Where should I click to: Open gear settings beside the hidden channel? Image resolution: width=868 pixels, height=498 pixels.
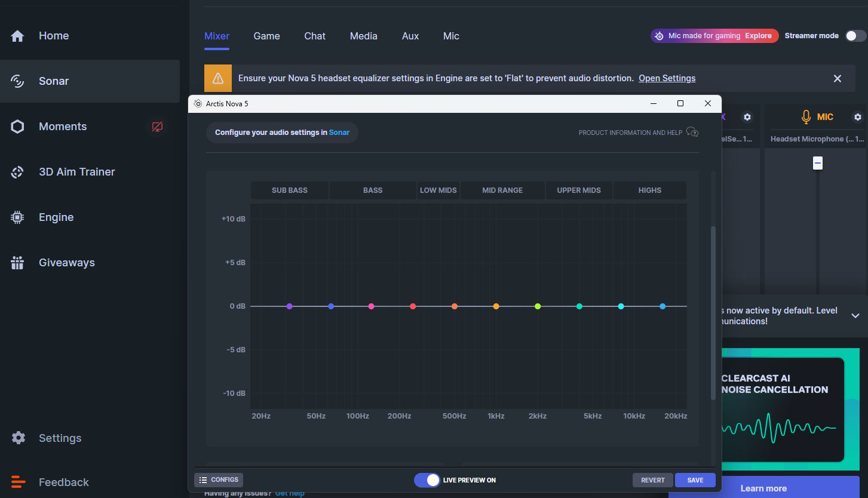[747, 117]
